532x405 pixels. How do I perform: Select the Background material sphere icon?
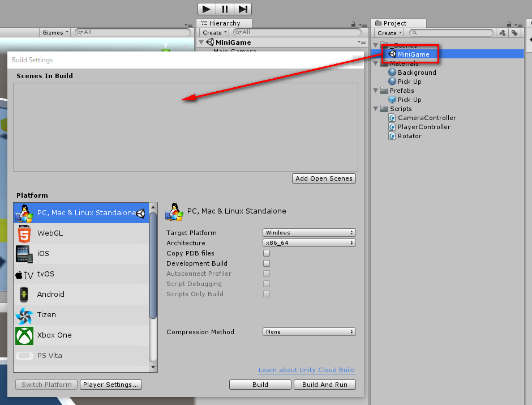[392, 72]
